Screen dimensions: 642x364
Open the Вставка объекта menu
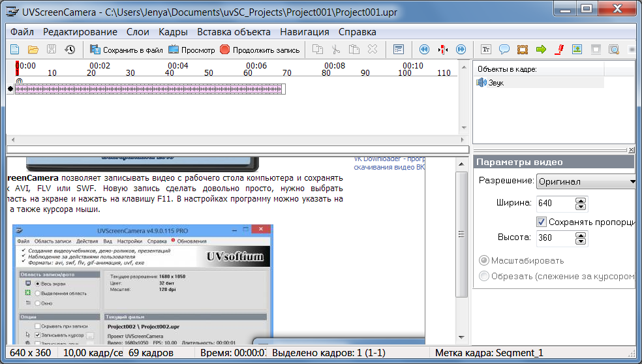click(234, 31)
